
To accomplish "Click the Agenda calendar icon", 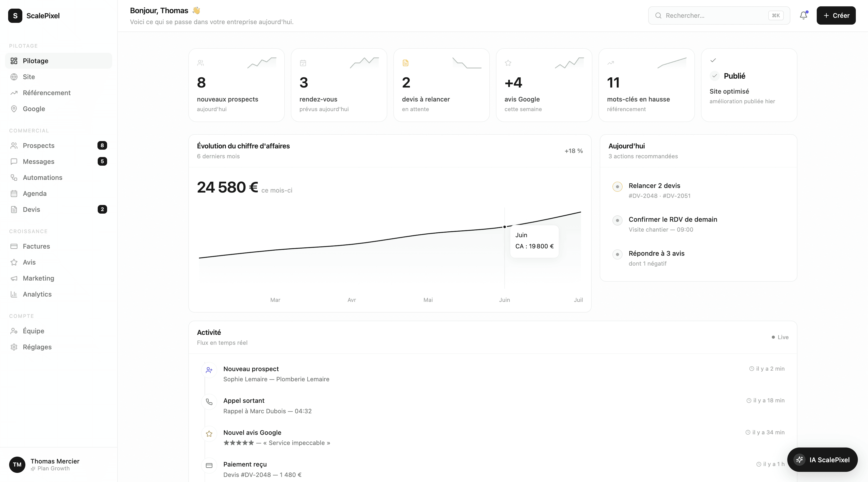I will (x=14, y=193).
